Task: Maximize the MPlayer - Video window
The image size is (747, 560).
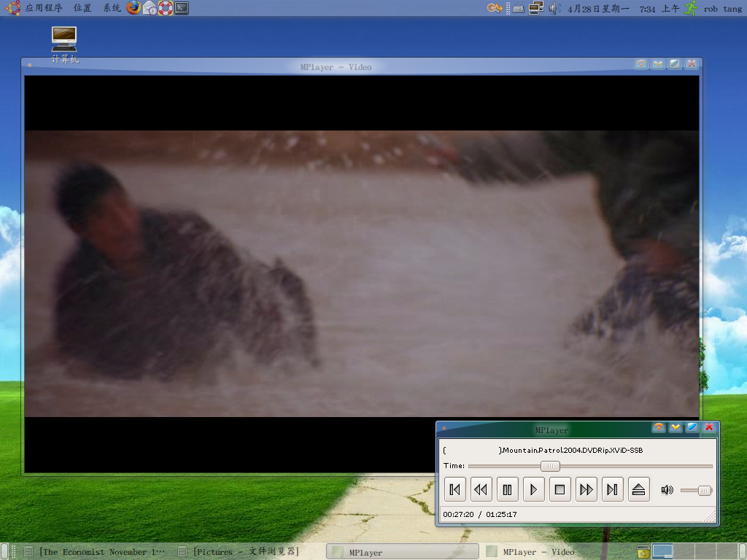Action: click(675, 64)
